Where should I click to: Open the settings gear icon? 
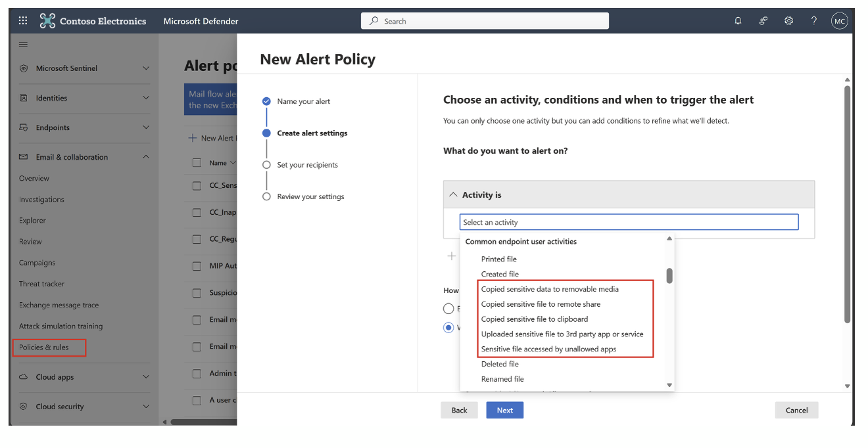point(788,21)
